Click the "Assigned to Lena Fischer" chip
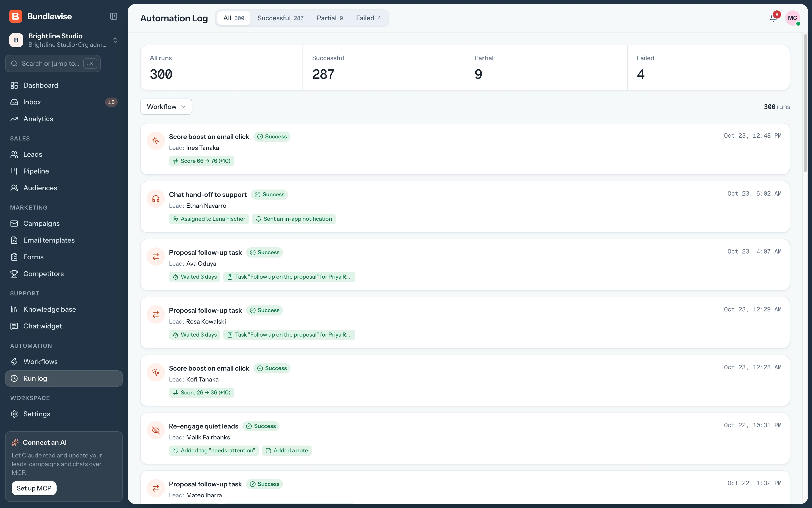The image size is (812, 508). [x=209, y=219]
